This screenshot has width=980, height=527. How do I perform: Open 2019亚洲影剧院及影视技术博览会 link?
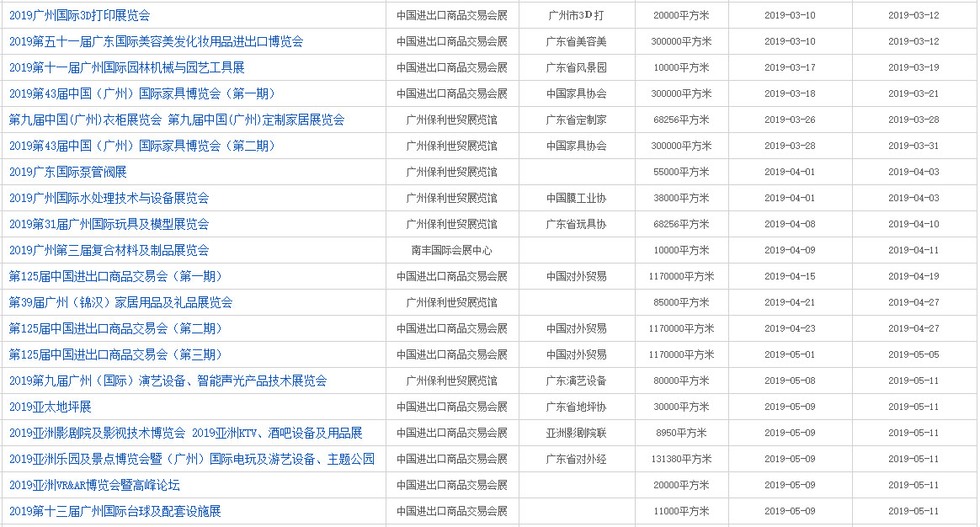pos(97,434)
